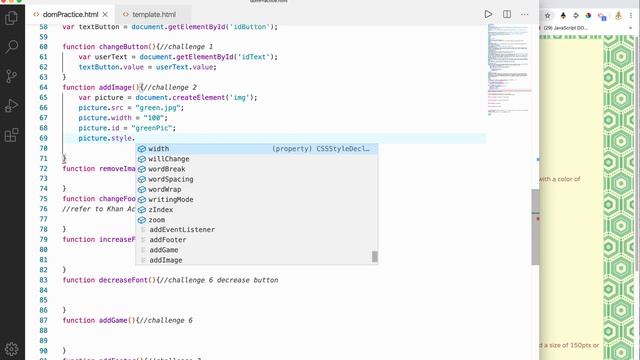
Task: Switch to the template.html tab
Action: (x=154, y=14)
